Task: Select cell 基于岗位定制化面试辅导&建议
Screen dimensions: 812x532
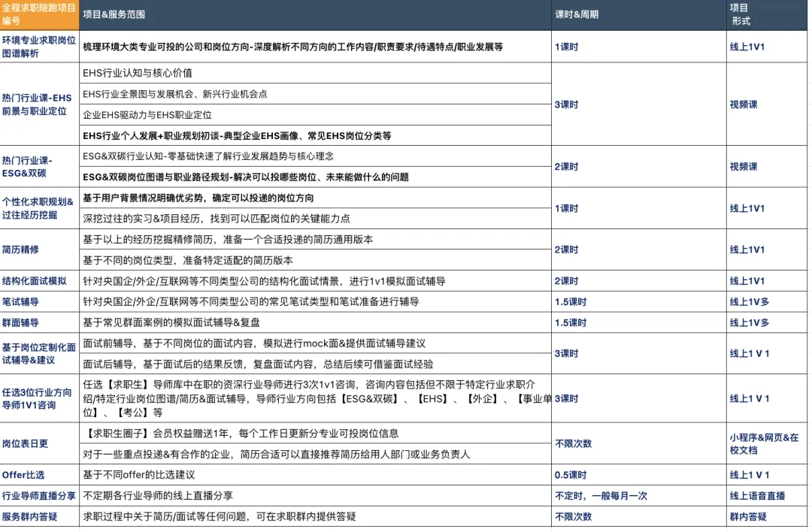Action: point(39,353)
